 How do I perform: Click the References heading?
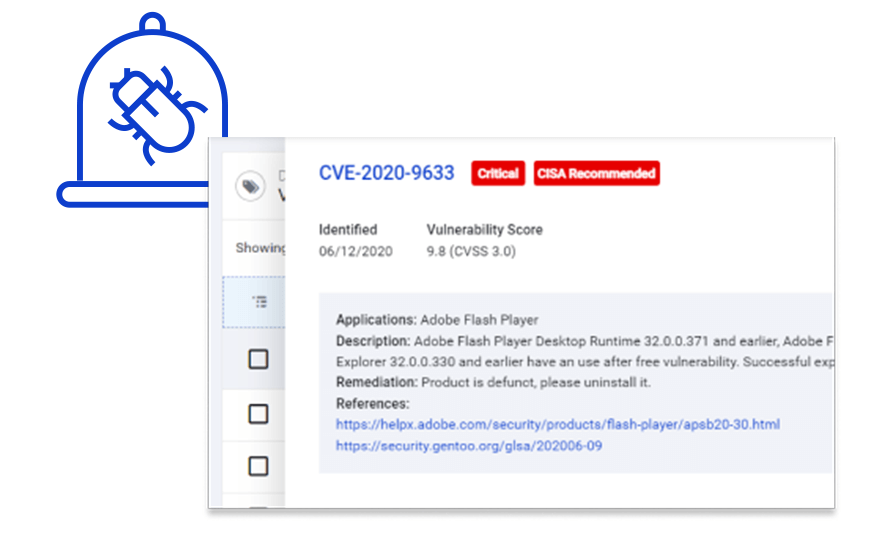(372, 404)
